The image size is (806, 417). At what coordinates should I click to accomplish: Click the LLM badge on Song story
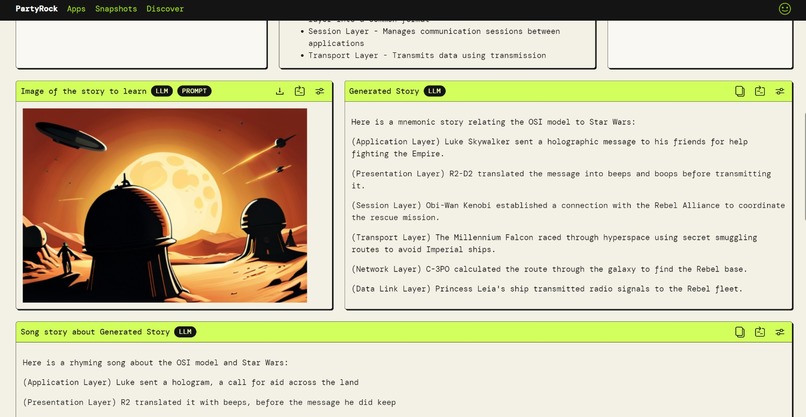tap(185, 332)
